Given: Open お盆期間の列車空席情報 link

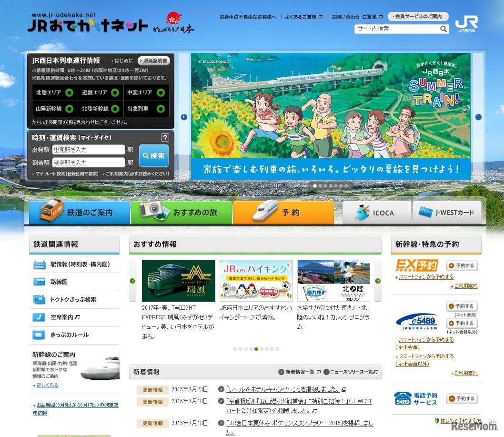Looking at the screenshot, I should [x=76, y=409].
